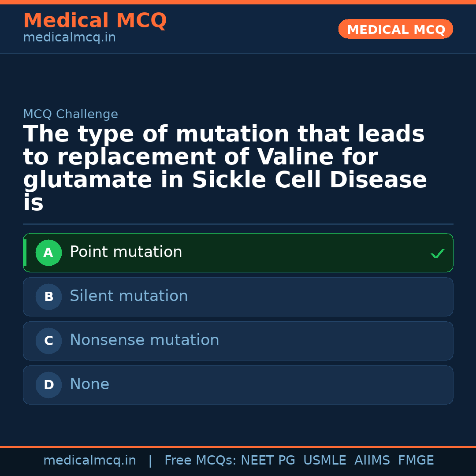Click the MCQ Challenge label
Image resolution: width=476 pixels, height=476 pixels.
[71, 115]
